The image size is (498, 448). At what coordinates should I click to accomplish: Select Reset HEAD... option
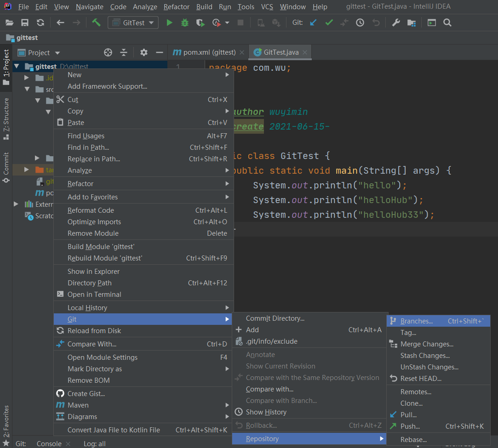[439, 379]
